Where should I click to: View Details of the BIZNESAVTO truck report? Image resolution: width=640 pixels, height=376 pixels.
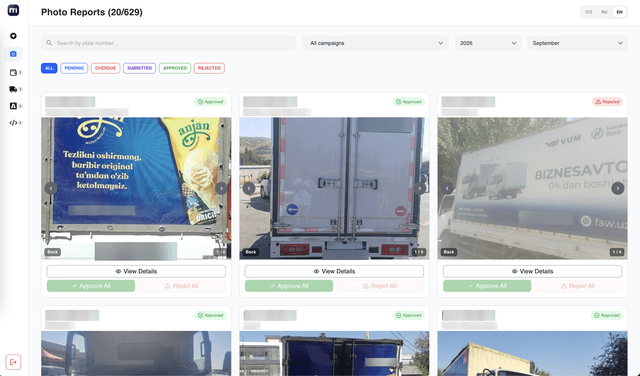tap(532, 271)
